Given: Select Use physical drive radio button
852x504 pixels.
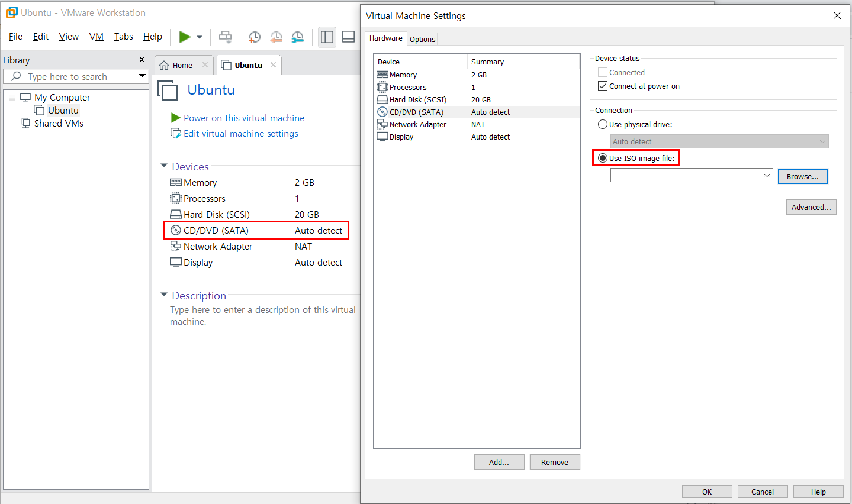Looking at the screenshot, I should tap(603, 124).
